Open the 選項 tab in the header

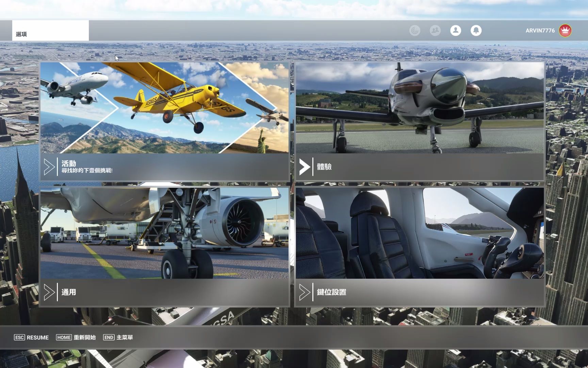pyautogui.click(x=50, y=31)
